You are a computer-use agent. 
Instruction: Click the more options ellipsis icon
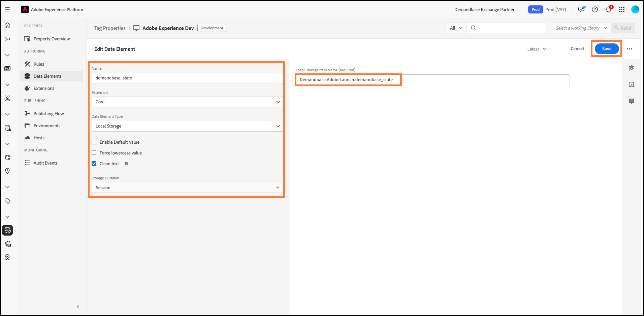pyautogui.click(x=629, y=49)
